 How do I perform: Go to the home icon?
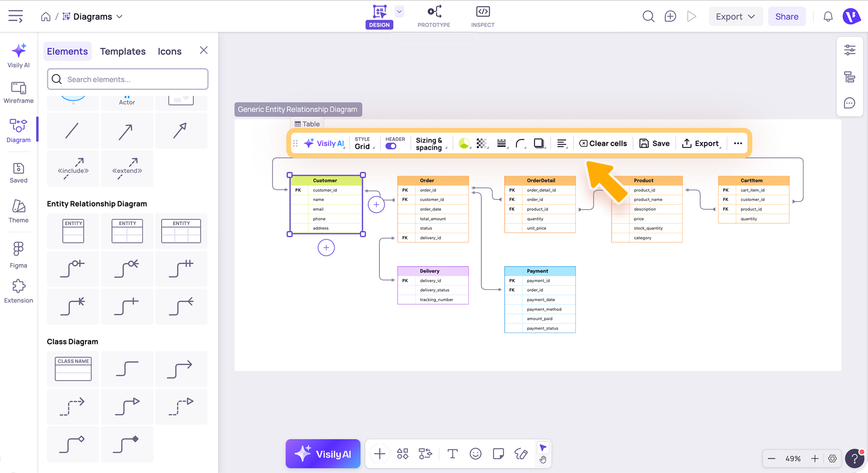[x=46, y=16]
